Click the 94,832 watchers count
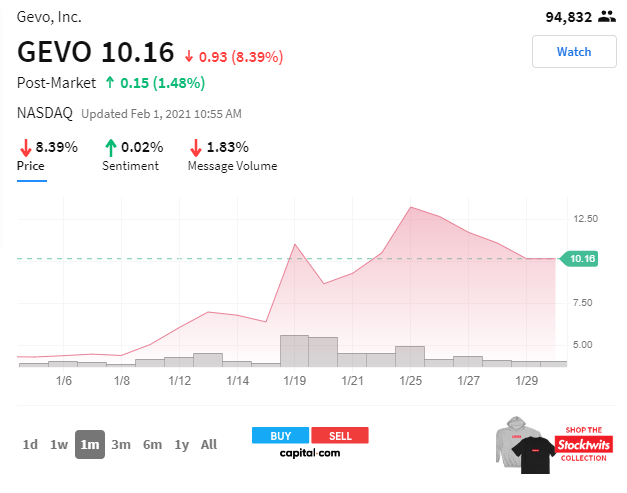 [x=569, y=17]
